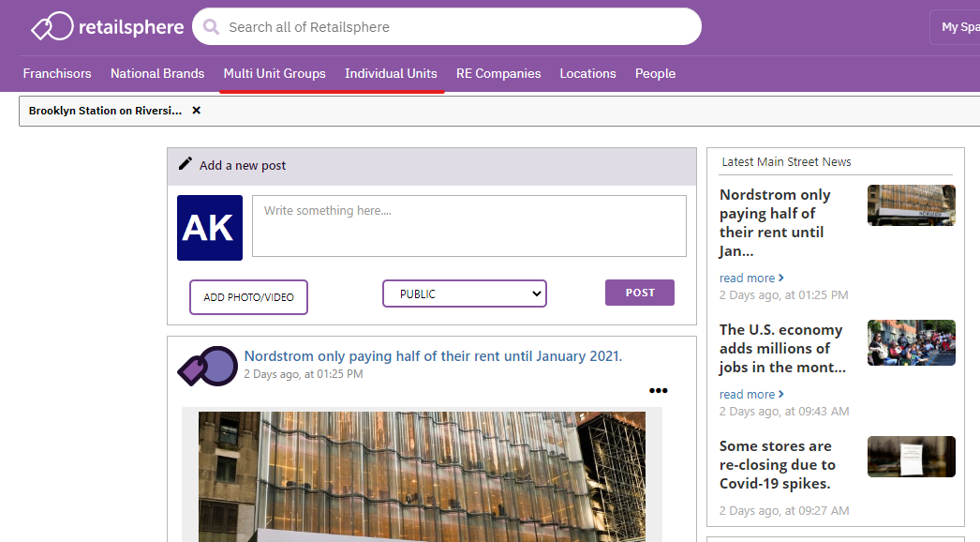Click headline 'Nordstrom only paying half of their rent'
Image resolution: width=980 pixels, height=542 pixels.
click(775, 223)
